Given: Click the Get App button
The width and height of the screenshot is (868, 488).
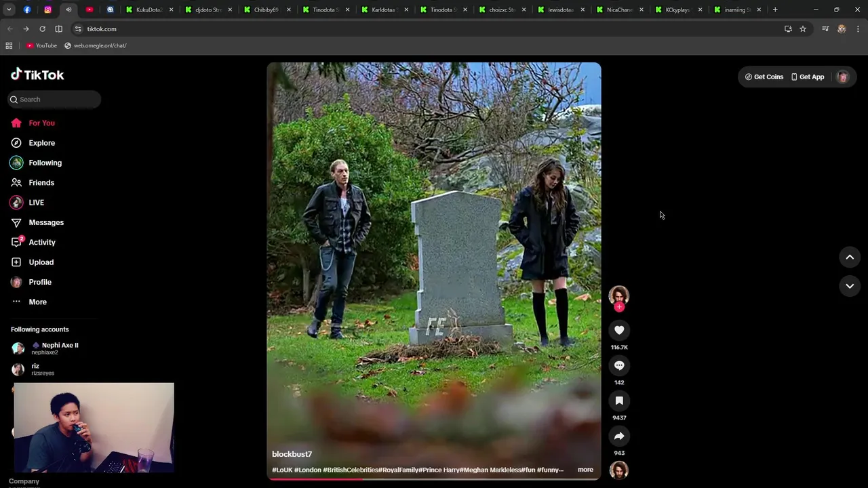Looking at the screenshot, I should click(x=808, y=77).
